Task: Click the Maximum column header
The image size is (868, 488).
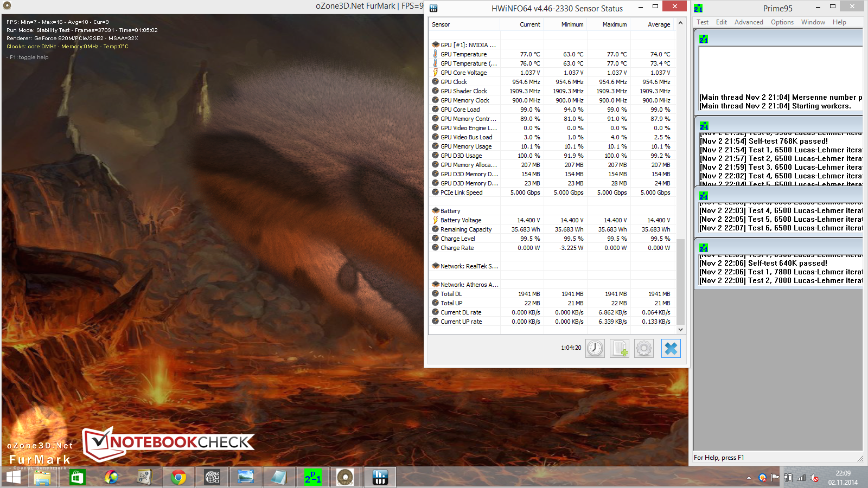Action: tap(608, 24)
